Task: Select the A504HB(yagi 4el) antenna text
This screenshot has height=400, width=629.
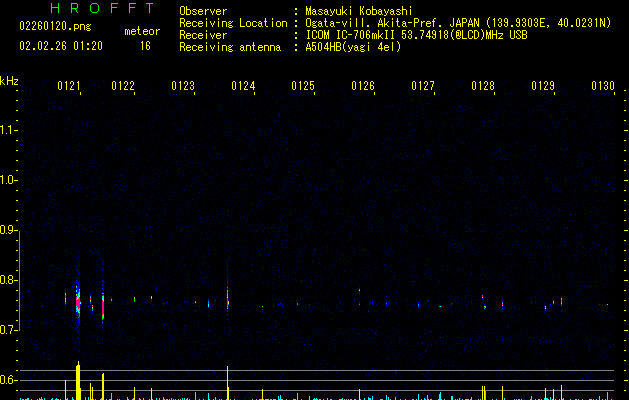Action: click(353, 47)
